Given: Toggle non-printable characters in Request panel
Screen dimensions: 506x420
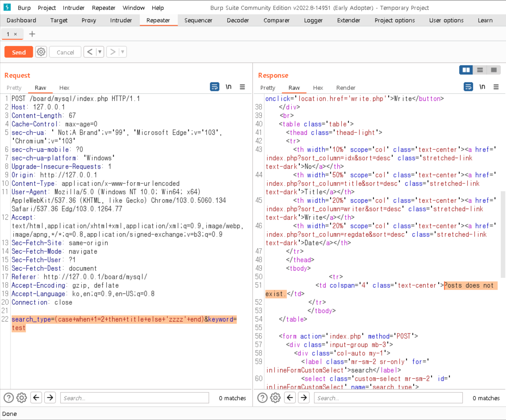Looking at the screenshot, I should (x=228, y=87).
